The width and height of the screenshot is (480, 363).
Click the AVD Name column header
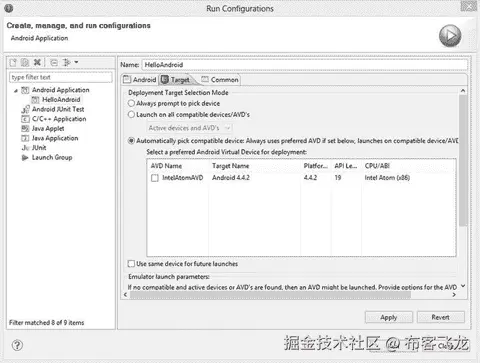(x=178, y=166)
